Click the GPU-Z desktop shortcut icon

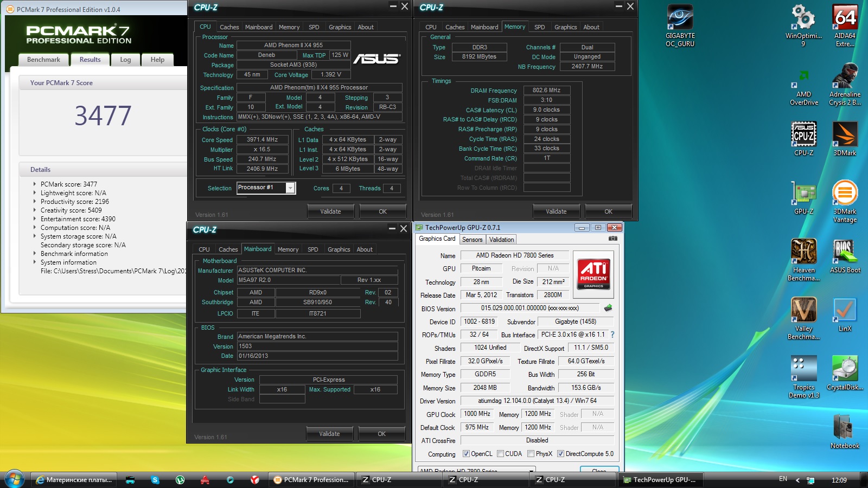(803, 197)
